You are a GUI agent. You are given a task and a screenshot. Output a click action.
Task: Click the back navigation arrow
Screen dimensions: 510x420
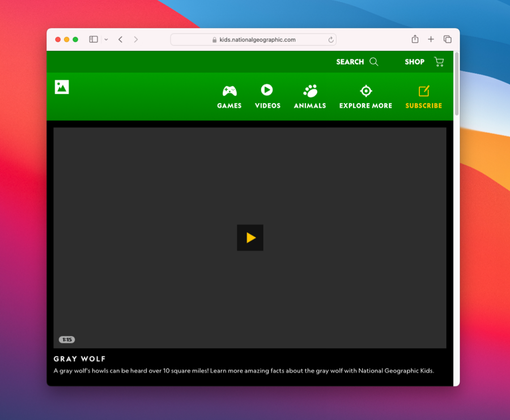[x=120, y=39]
